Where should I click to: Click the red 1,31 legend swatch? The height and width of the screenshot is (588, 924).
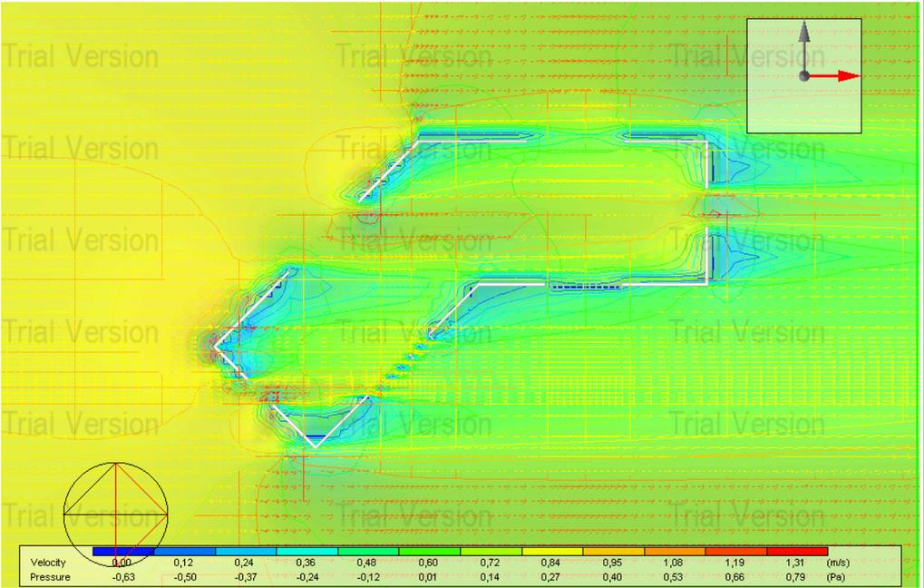[x=797, y=552]
